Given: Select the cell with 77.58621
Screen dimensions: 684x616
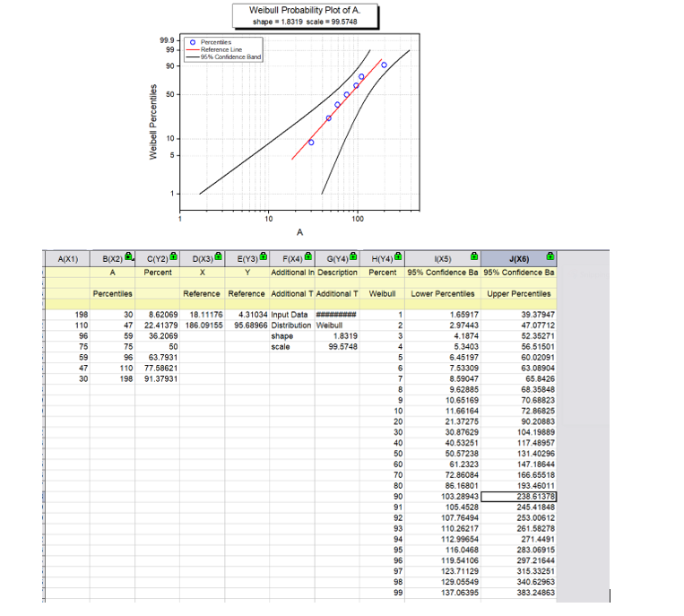Looking at the screenshot, I should [158, 369].
